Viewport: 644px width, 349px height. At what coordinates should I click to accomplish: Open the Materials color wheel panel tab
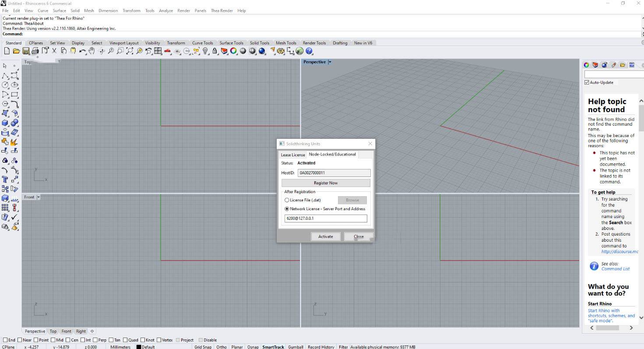click(586, 65)
